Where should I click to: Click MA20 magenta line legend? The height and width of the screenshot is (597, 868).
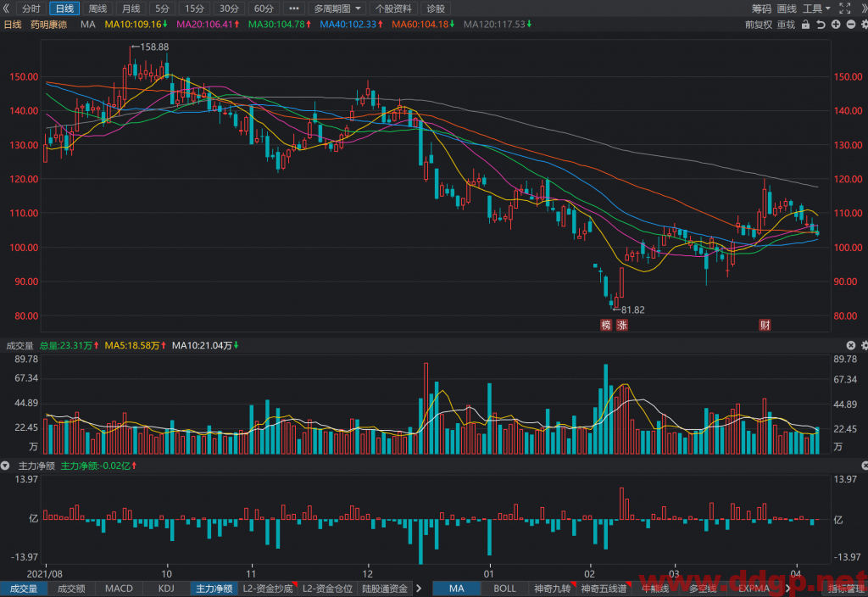pyautogui.click(x=208, y=25)
